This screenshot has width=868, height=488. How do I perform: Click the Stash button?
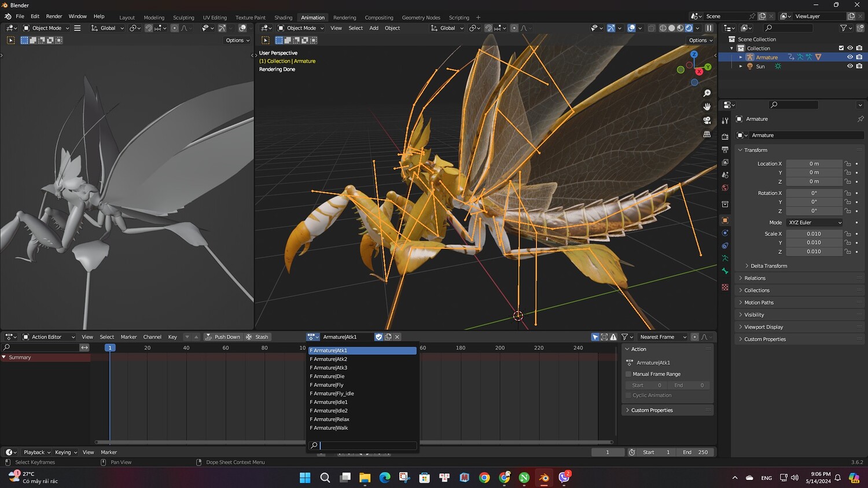258,337
